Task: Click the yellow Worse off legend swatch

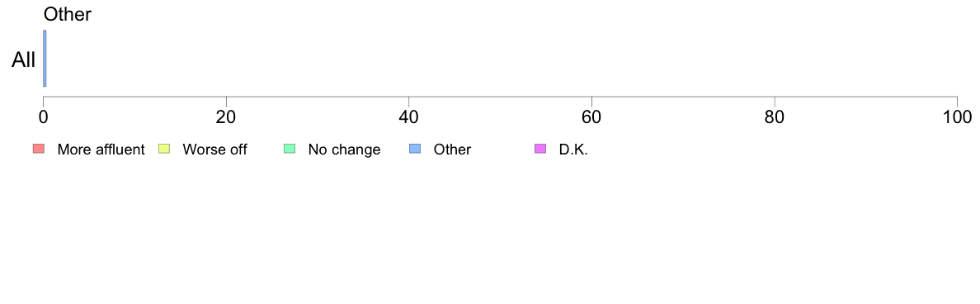Action: coord(164,149)
